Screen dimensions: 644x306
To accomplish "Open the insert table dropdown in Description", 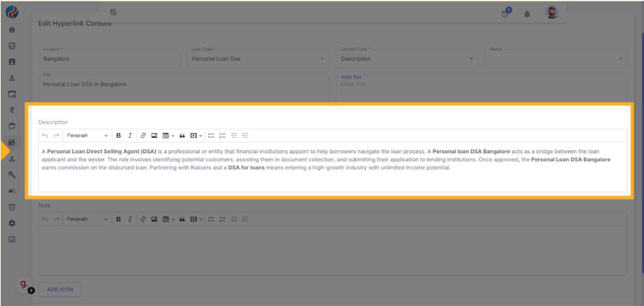I will 168,135.
